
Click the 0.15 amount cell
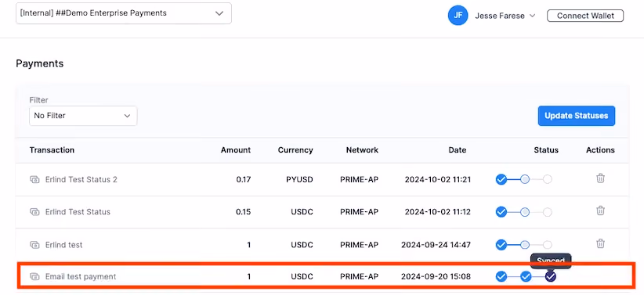click(x=243, y=212)
